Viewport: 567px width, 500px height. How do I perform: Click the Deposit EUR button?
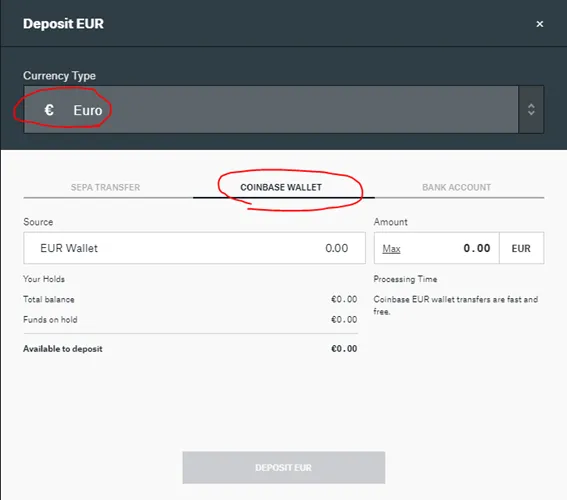[284, 467]
